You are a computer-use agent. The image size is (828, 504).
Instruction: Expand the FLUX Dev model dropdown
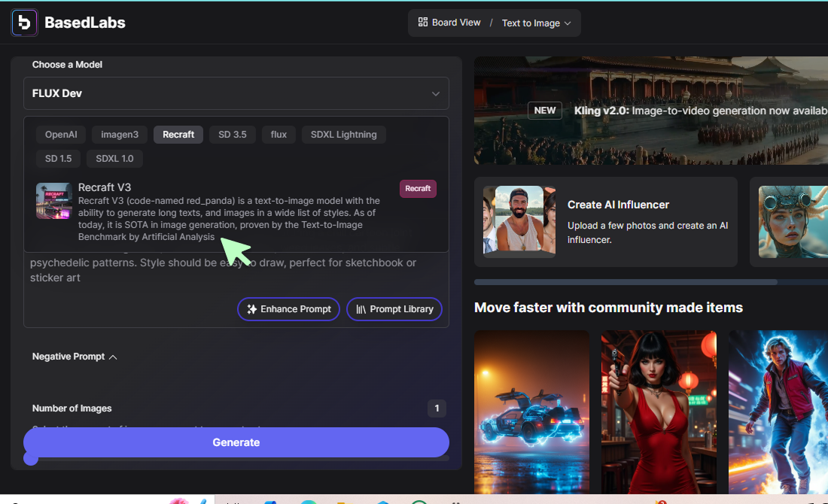tap(236, 93)
